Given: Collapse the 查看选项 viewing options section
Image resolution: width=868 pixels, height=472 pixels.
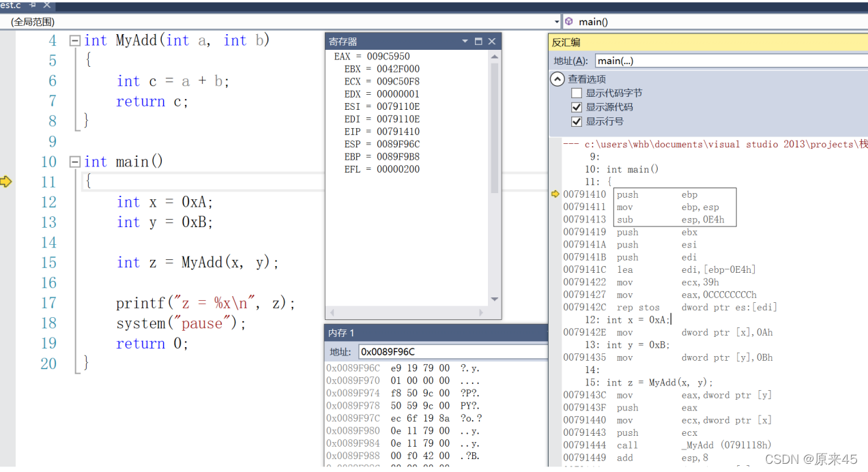Looking at the screenshot, I should [x=558, y=79].
